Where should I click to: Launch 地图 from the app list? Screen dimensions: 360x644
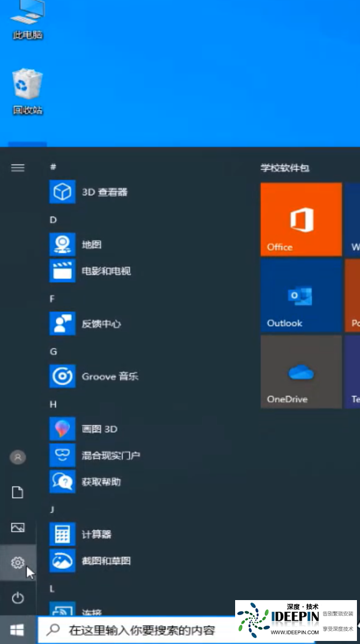point(62,245)
